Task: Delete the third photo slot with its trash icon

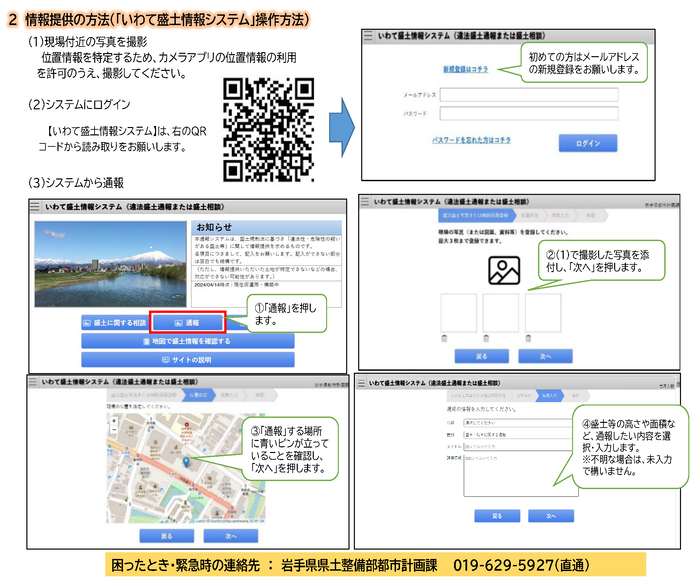Action: click(529, 338)
